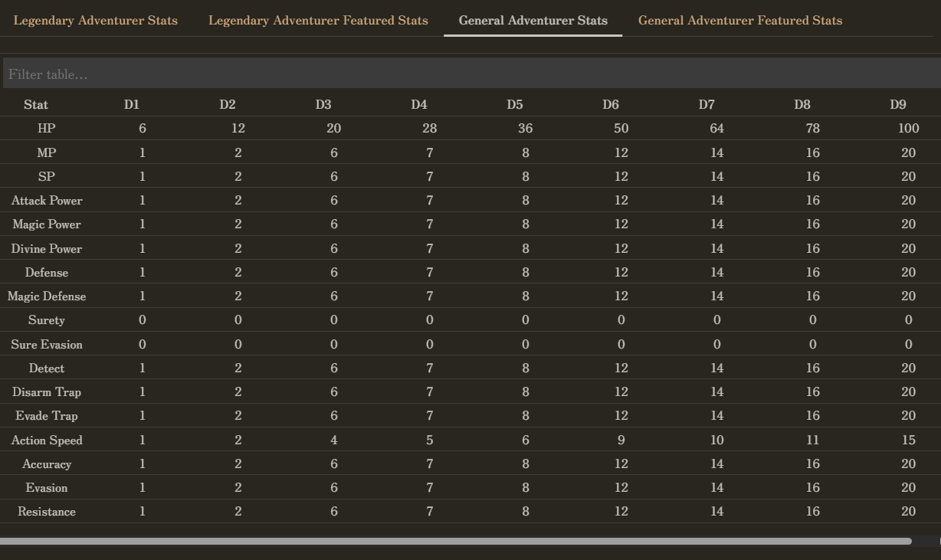
Task: Select the Disarm Trap row label
Action: pos(47,392)
